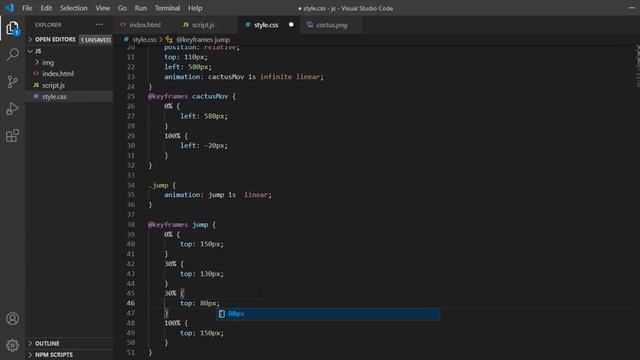The image size is (640, 360).
Task: Open the Go menu
Action: [x=122, y=8]
